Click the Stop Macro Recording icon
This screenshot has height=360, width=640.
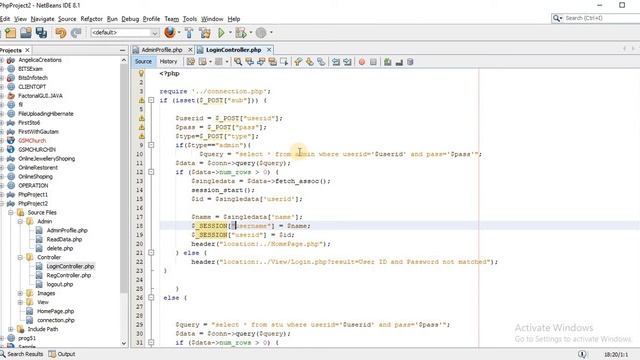click(x=373, y=62)
